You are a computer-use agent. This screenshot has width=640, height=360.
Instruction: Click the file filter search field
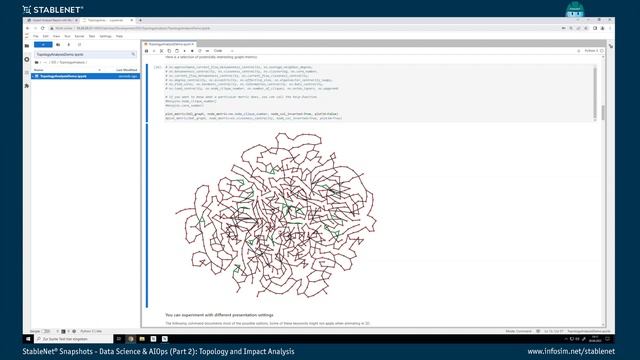click(x=85, y=54)
